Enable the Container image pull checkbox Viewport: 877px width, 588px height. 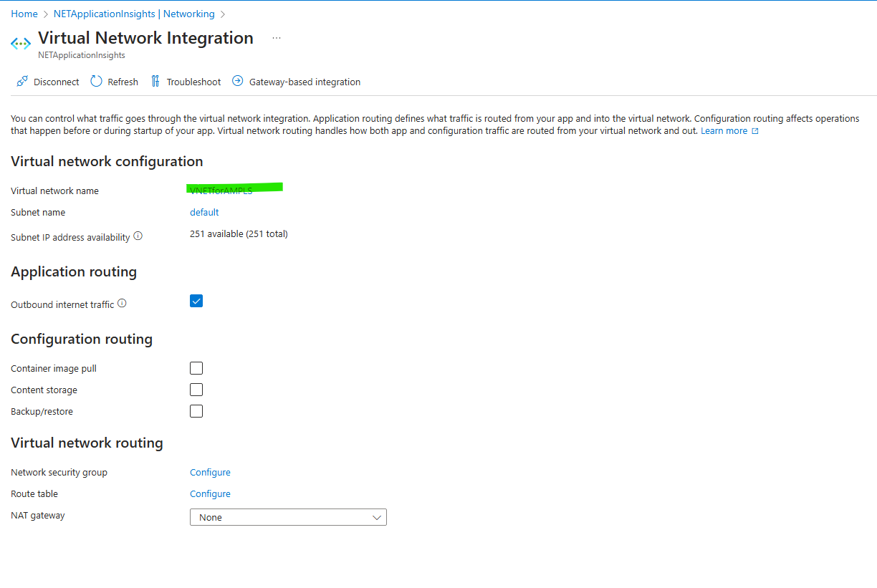coord(196,368)
